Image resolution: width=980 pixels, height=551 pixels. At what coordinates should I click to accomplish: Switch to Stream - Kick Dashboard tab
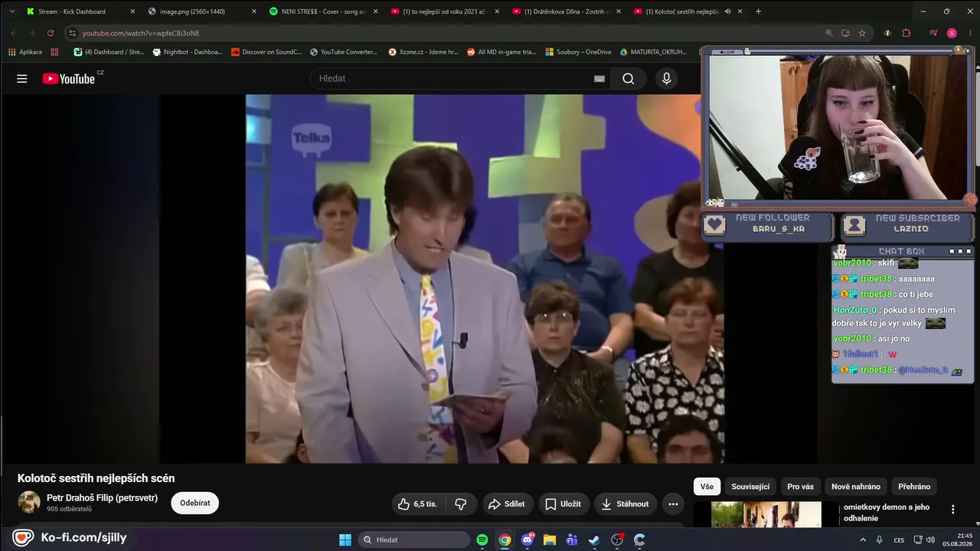coord(80,11)
